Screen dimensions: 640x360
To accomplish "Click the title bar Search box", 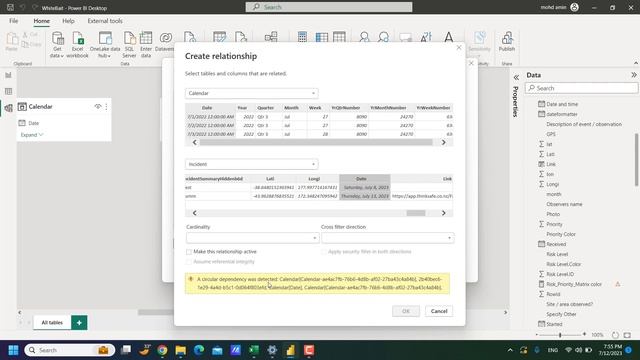I will click(329, 7).
